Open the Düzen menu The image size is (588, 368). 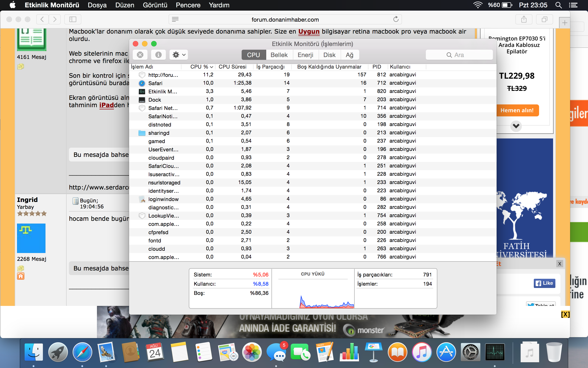click(x=125, y=5)
